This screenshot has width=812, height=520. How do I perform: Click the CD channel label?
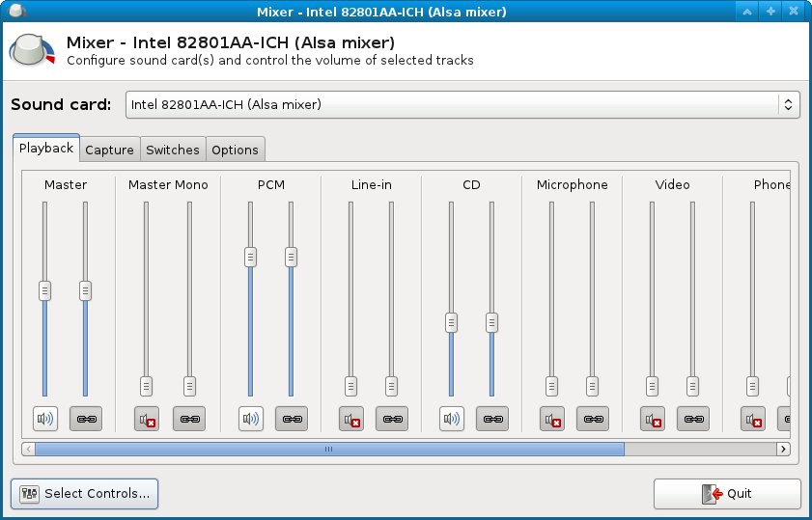coord(472,184)
